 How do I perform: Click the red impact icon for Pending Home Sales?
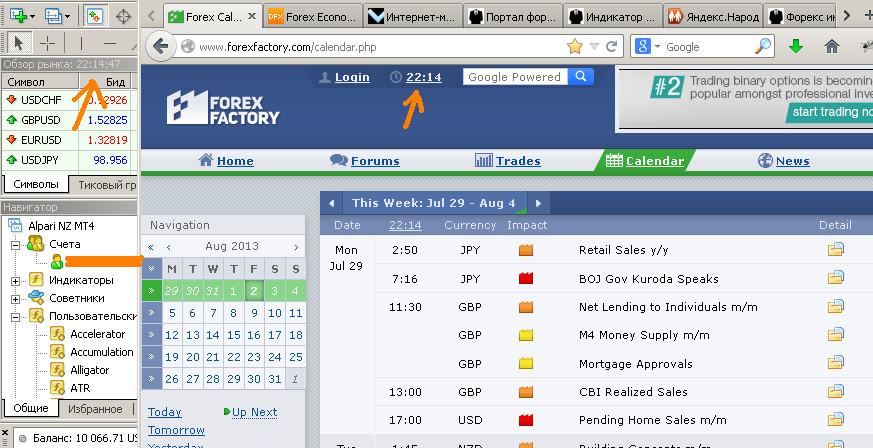coord(526,420)
